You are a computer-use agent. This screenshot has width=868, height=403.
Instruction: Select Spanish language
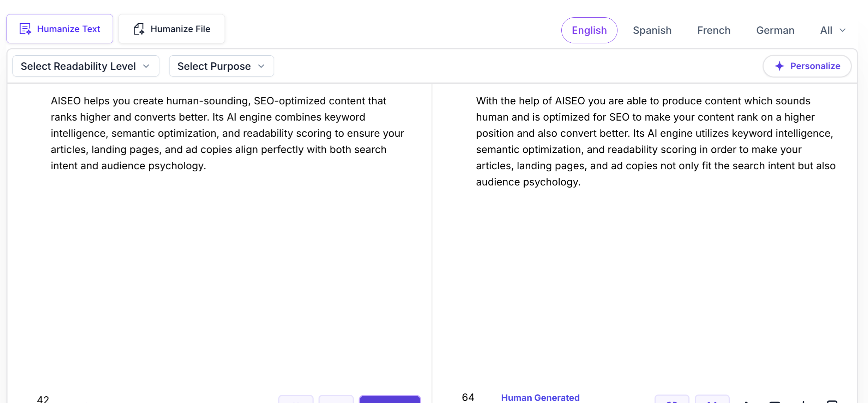pyautogui.click(x=652, y=30)
